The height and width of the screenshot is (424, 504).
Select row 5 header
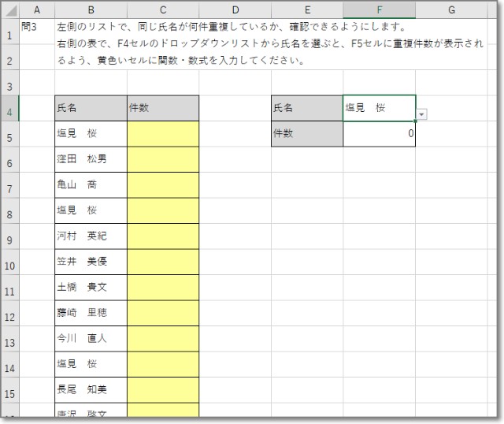click(x=9, y=136)
